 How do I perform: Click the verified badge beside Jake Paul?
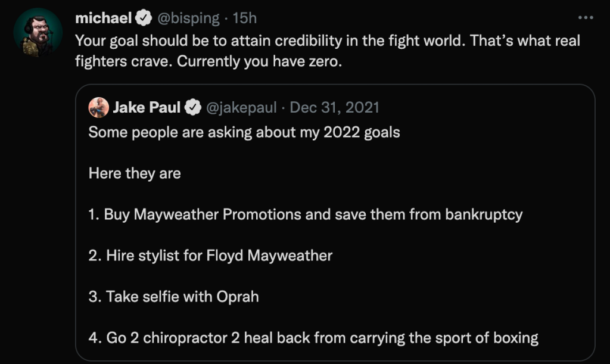click(193, 108)
